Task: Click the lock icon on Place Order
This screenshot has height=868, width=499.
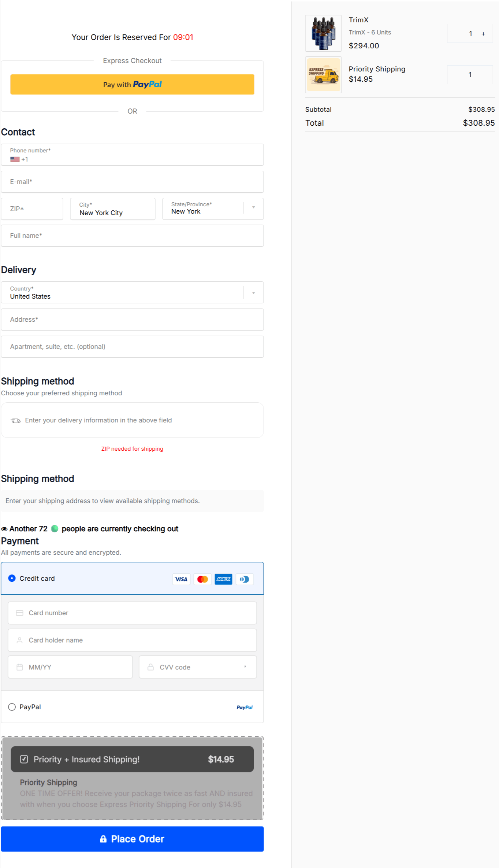Action: point(103,839)
